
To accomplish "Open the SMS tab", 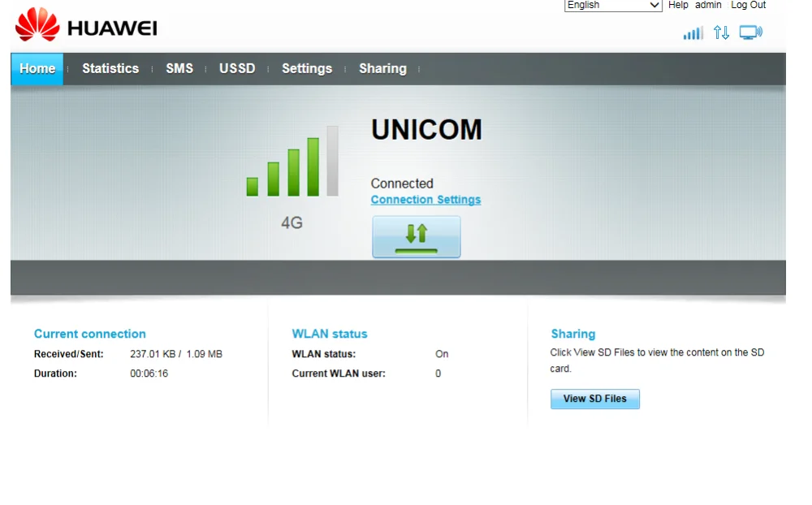I will coord(179,68).
